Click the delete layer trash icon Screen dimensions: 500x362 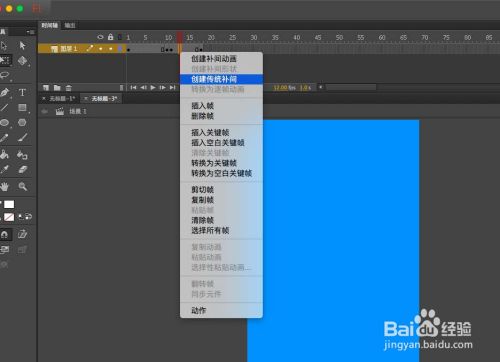(x=69, y=88)
